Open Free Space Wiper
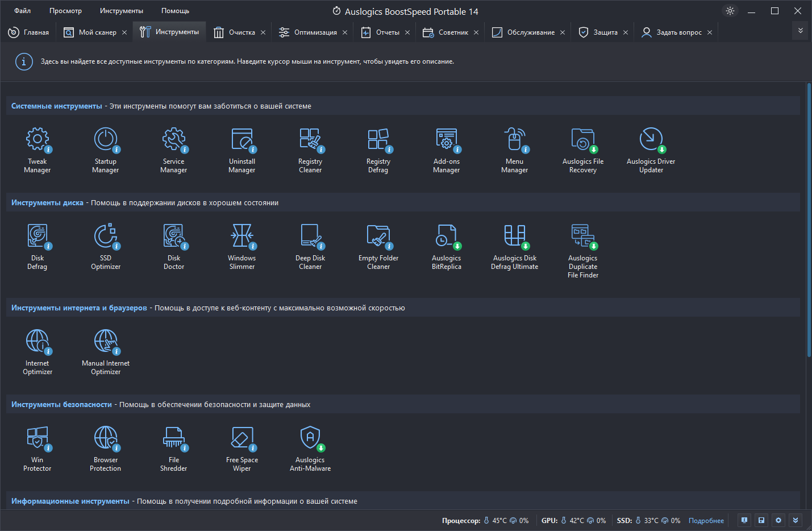 click(242, 449)
